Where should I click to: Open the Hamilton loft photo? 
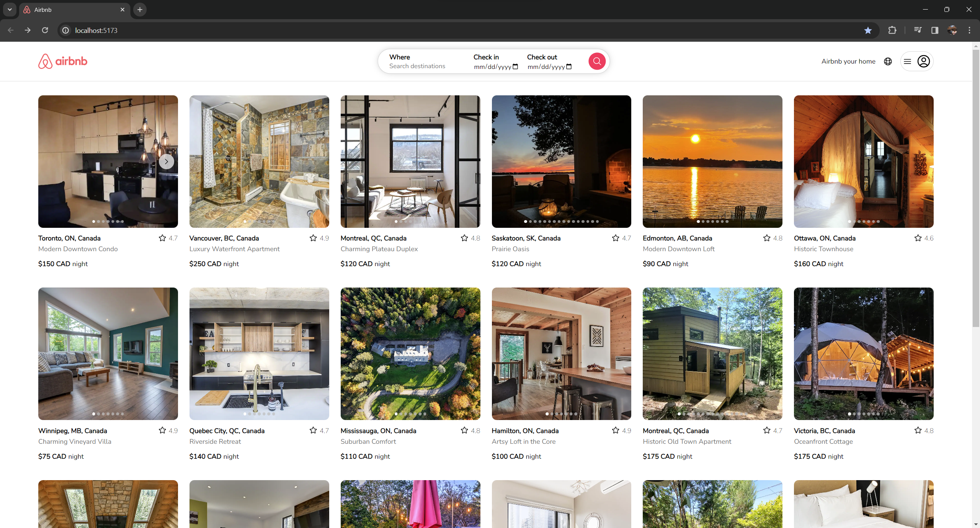562,354
